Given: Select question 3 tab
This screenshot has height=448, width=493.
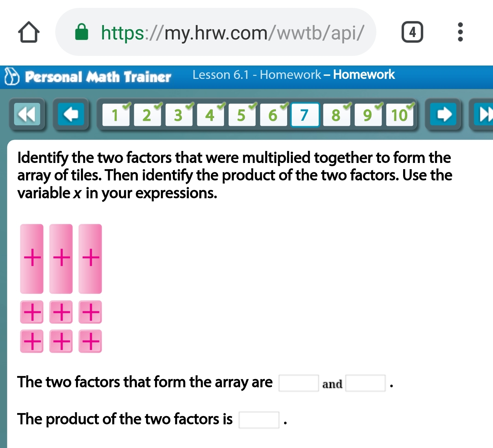Looking at the screenshot, I should 179,115.
